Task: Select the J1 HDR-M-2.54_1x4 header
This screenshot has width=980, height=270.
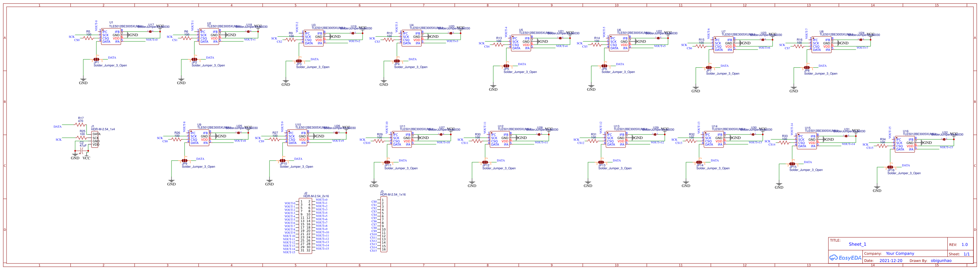Action: pyautogui.click(x=95, y=139)
